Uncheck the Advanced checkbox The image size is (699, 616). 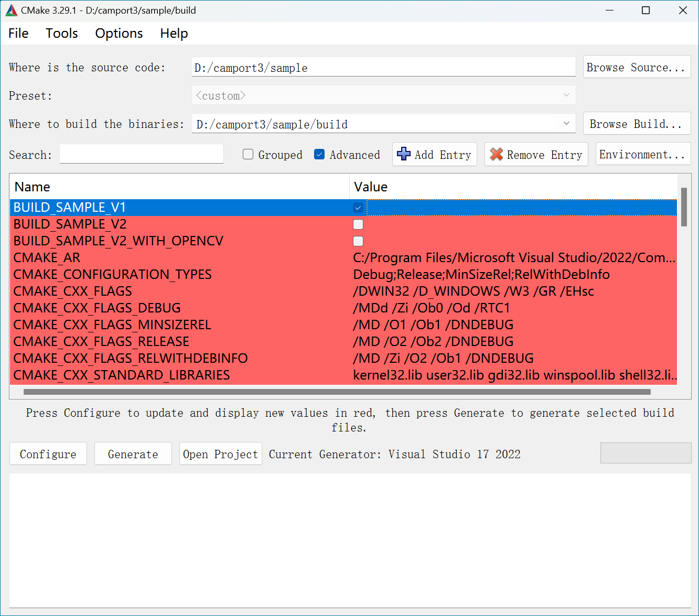click(x=319, y=154)
